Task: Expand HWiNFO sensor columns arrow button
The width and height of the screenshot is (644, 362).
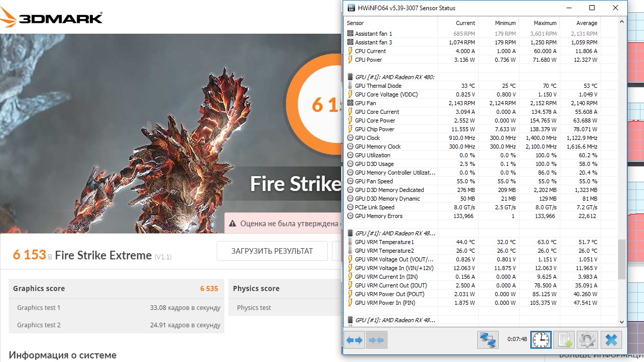Action: pos(354,340)
